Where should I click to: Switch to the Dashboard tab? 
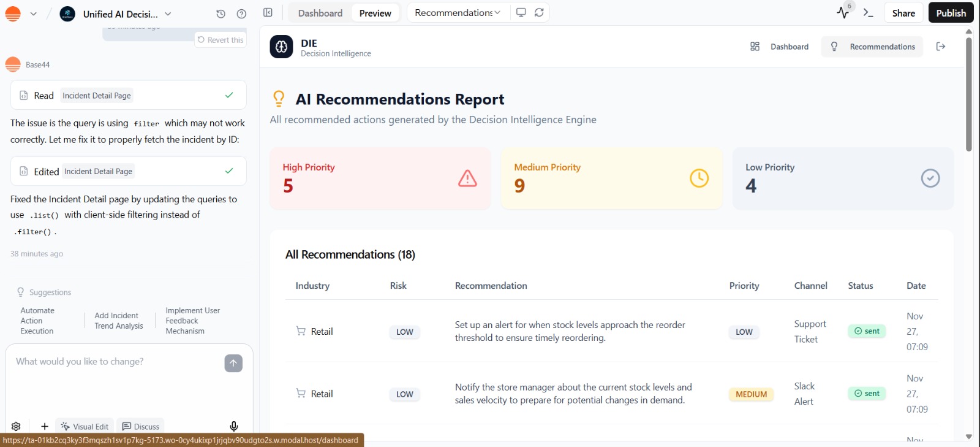click(320, 13)
